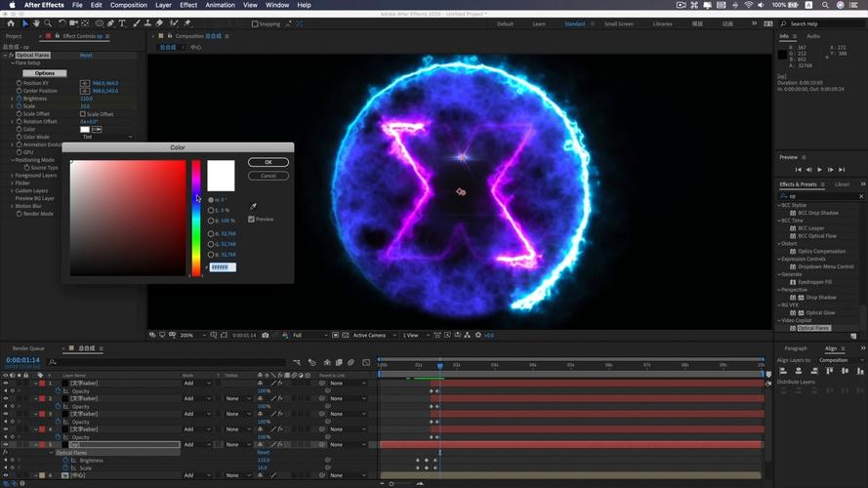Select the Type text tool
The image size is (868, 488).
(x=122, y=23)
